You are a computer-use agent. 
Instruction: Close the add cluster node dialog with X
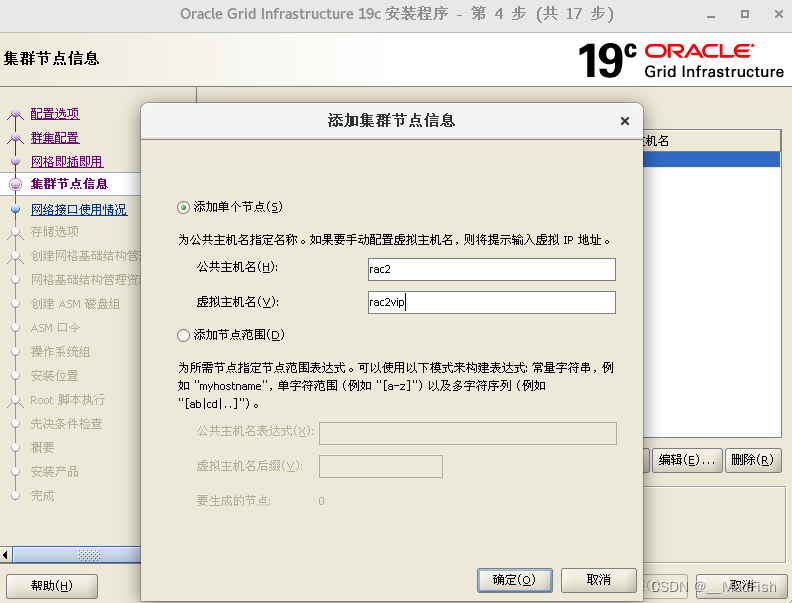[x=625, y=121]
